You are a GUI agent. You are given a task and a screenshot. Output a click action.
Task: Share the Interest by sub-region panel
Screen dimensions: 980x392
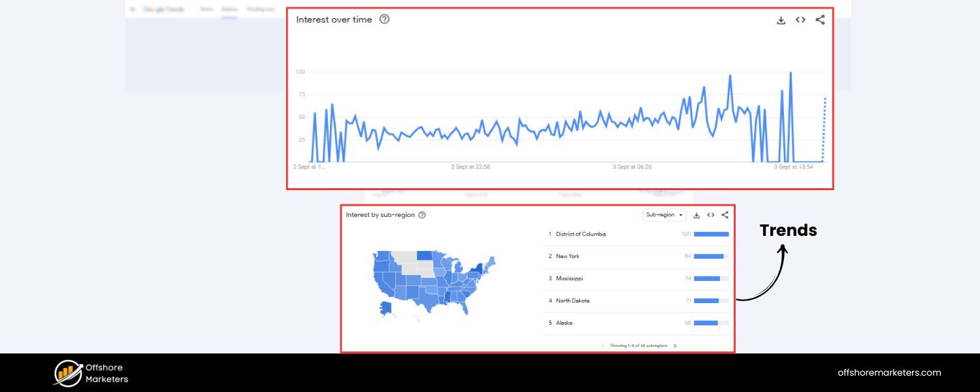(x=725, y=215)
